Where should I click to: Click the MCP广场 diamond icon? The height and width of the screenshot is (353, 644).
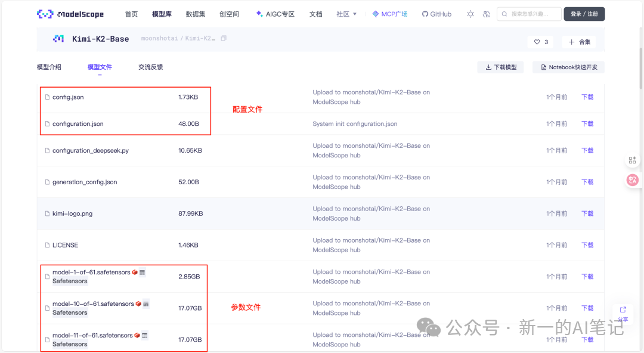(x=376, y=14)
